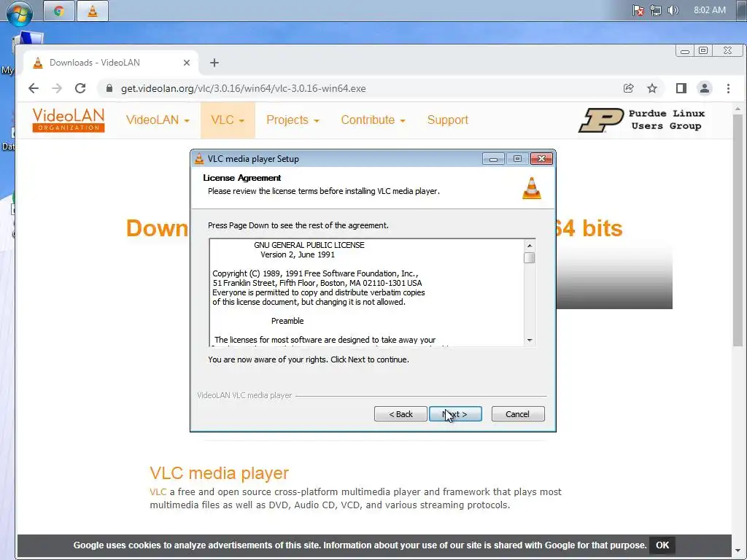Close the Downloads - VideoLAN tab

187,63
